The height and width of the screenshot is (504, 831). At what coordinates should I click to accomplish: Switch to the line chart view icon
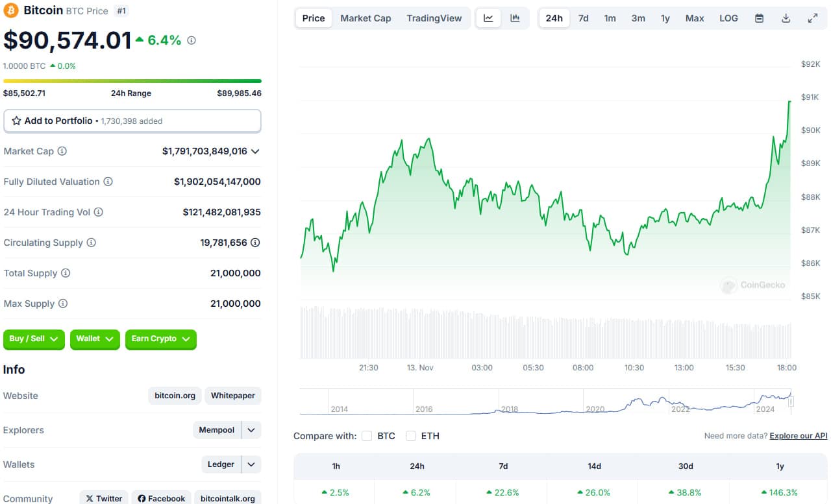488,18
